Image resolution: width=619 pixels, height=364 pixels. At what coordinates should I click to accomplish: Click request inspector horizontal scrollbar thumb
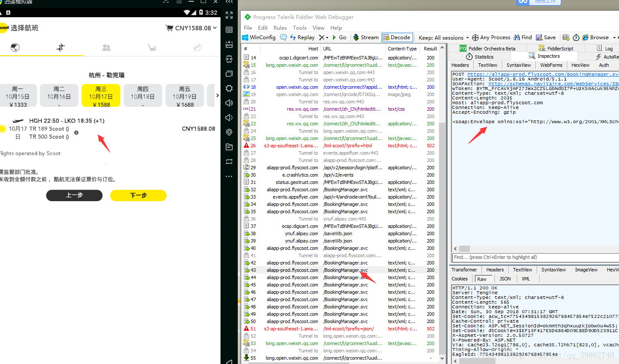pos(464,249)
